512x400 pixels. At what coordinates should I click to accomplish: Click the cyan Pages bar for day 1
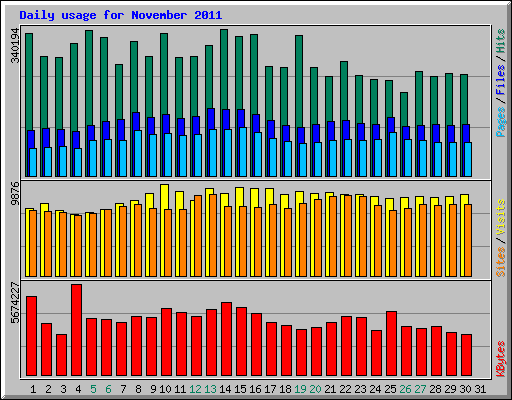pyautogui.click(x=33, y=162)
